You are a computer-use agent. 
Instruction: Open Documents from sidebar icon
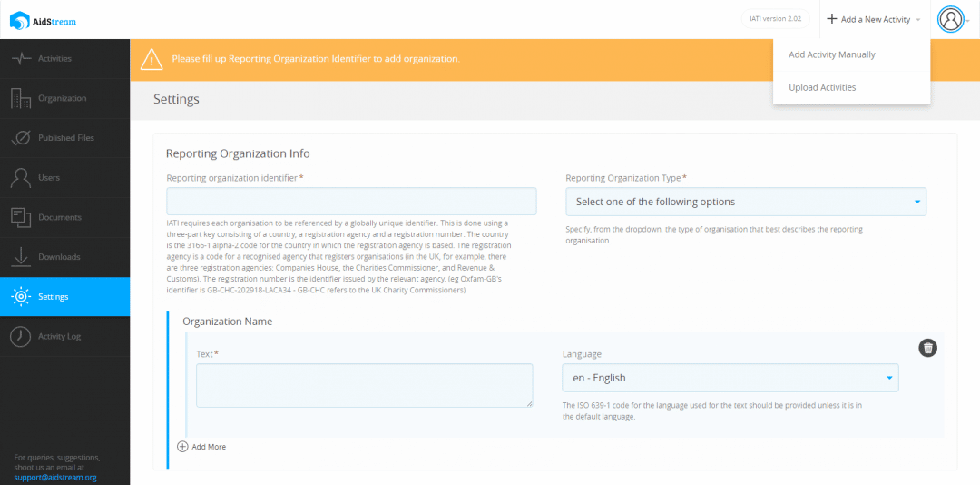(21, 217)
